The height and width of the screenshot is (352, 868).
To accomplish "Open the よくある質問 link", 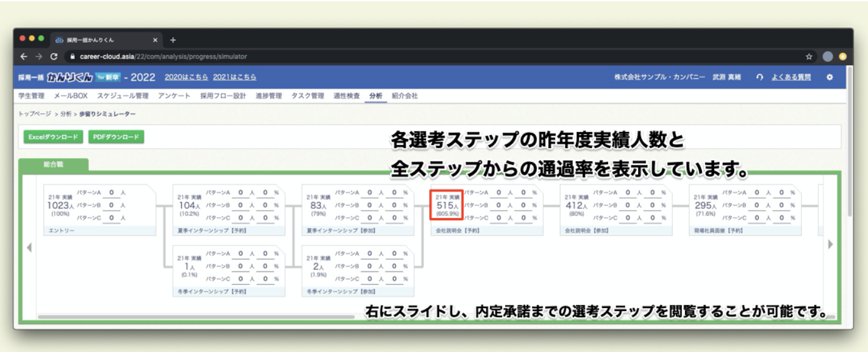I will click(x=791, y=77).
